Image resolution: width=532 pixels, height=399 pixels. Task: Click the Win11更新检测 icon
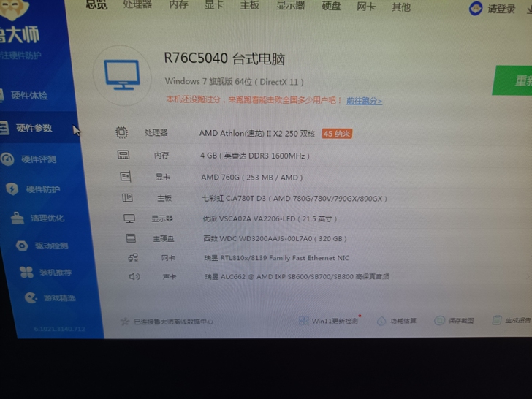pyautogui.click(x=304, y=321)
